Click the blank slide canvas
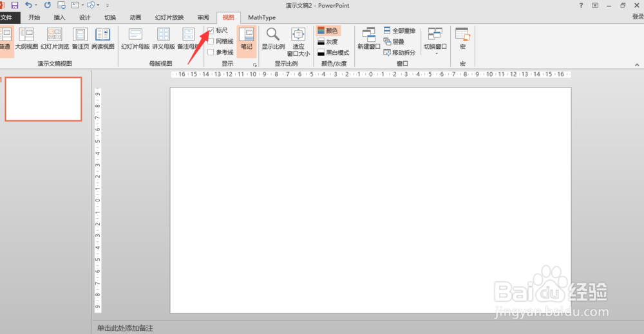 [x=370, y=200]
